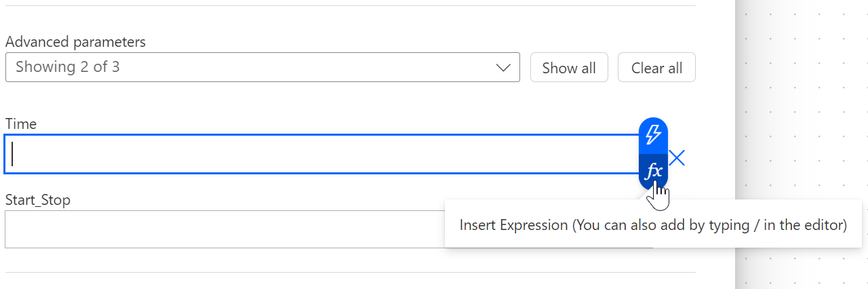868x289 pixels.
Task: Remove the Time parameter with X icon
Action: tap(677, 158)
